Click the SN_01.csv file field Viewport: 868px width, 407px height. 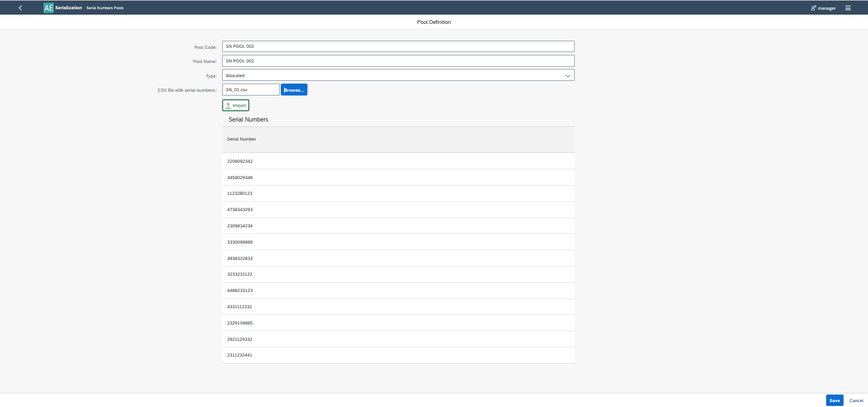pyautogui.click(x=250, y=90)
